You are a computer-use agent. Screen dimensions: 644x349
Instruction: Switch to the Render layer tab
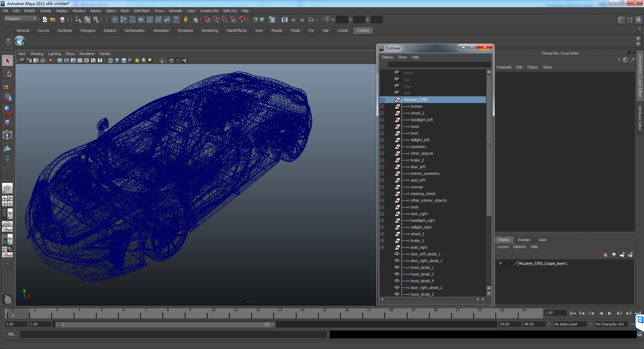(524, 240)
